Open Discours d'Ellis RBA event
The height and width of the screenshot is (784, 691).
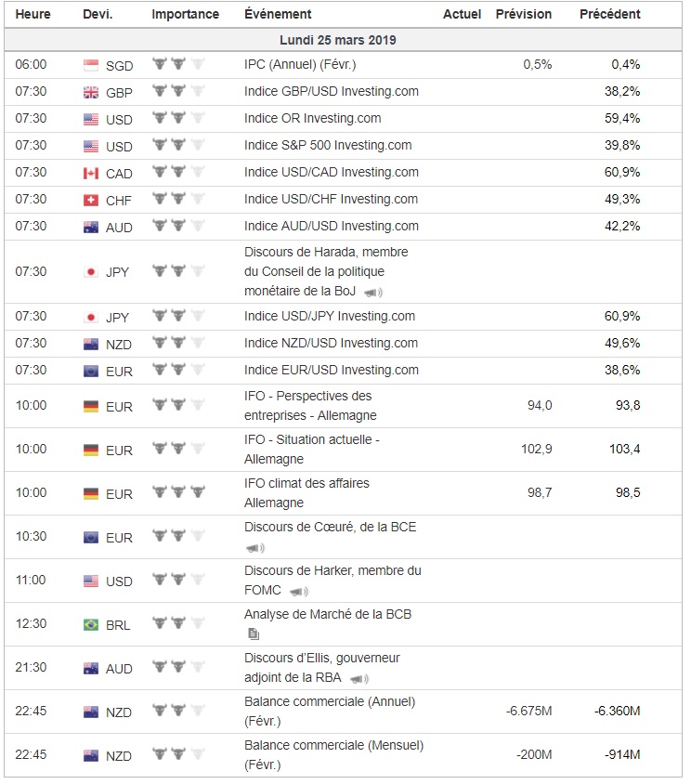pos(321,658)
